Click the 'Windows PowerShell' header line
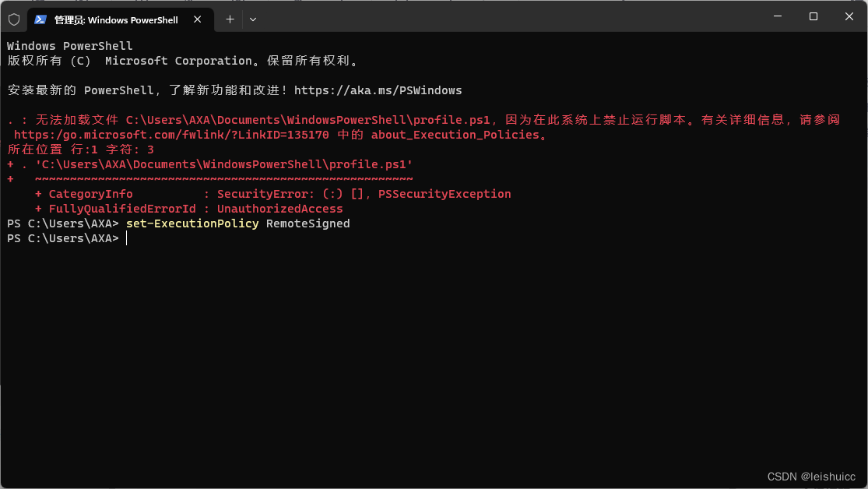 70,46
